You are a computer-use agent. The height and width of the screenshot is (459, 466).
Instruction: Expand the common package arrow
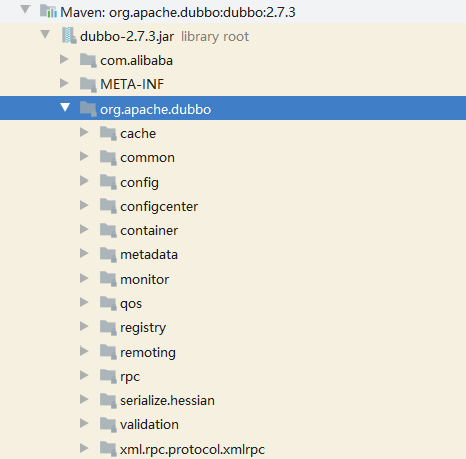pos(84,156)
